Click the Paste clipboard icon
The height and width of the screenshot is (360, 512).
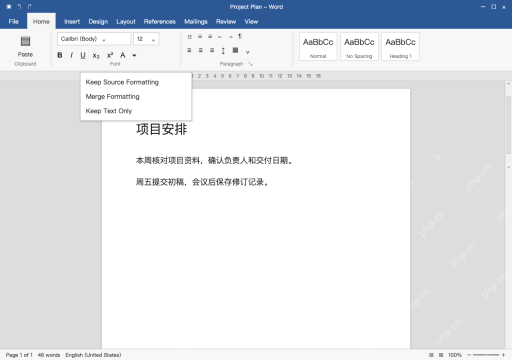point(25,41)
